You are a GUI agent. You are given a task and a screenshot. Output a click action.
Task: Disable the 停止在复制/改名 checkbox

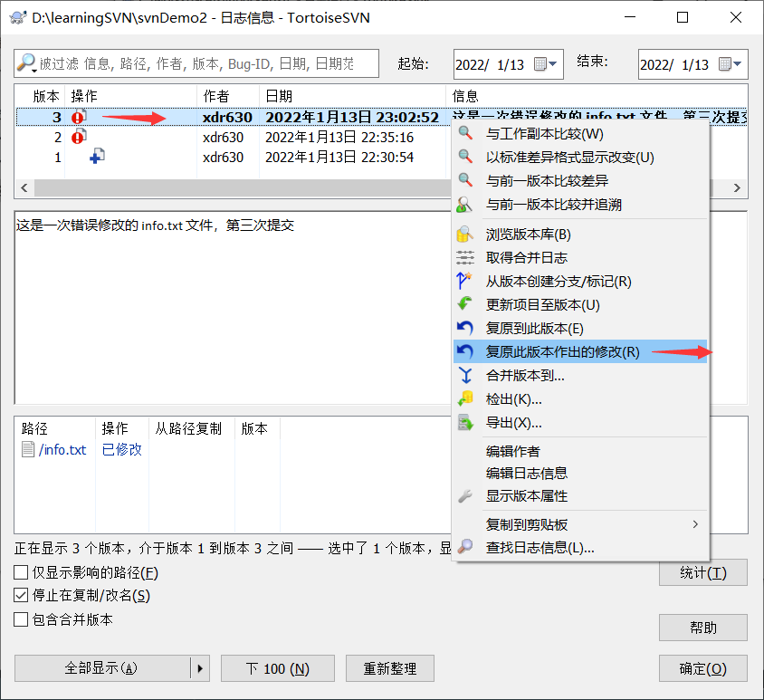coord(21,596)
